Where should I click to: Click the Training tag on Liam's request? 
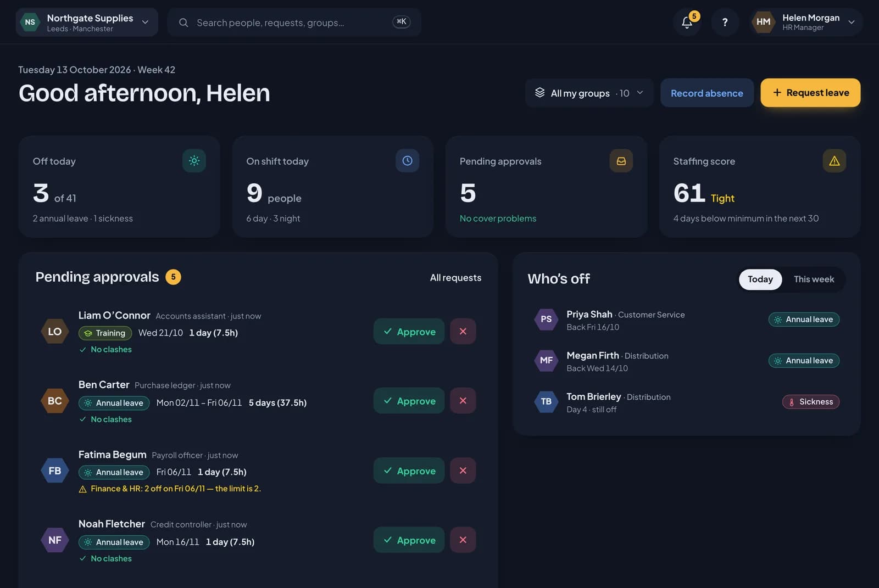105,333
